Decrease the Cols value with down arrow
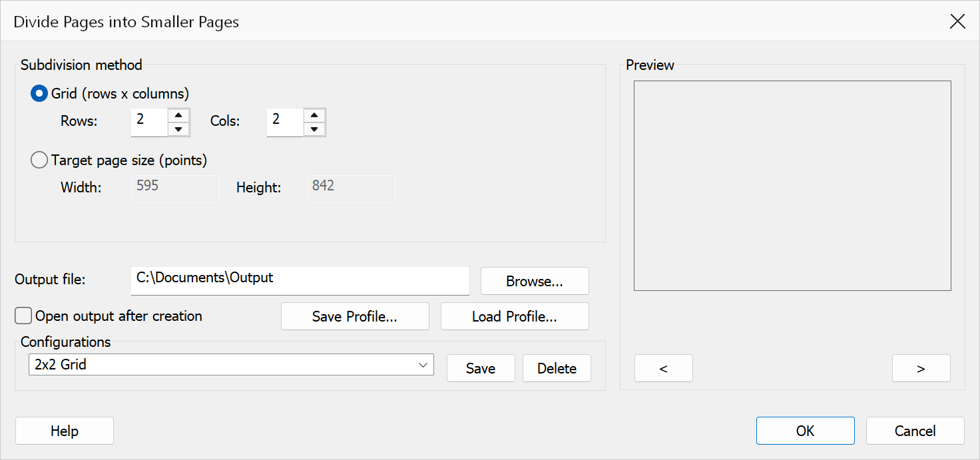This screenshot has height=460, width=980. 314,129
